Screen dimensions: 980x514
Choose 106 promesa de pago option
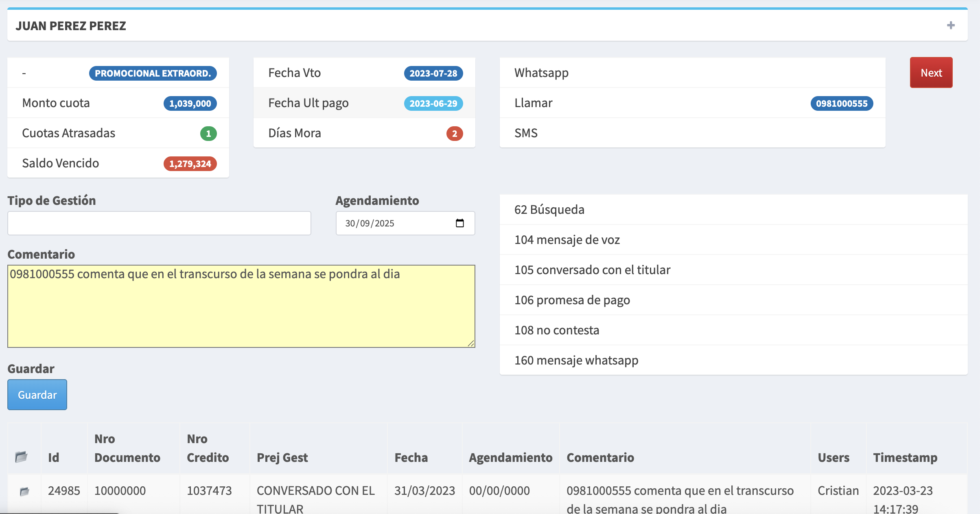tap(572, 300)
